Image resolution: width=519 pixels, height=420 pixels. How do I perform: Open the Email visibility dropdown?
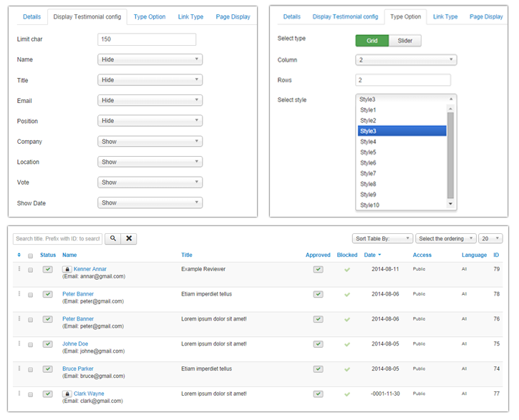(150, 100)
